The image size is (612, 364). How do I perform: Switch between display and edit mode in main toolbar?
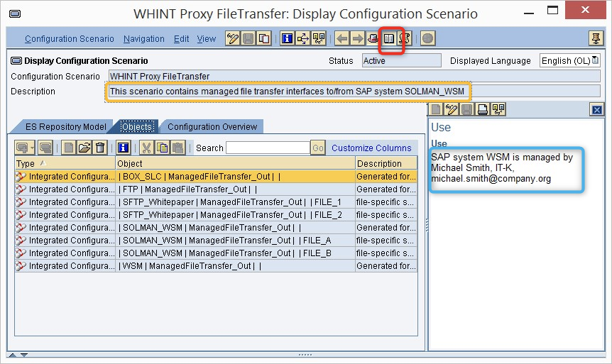(x=233, y=38)
